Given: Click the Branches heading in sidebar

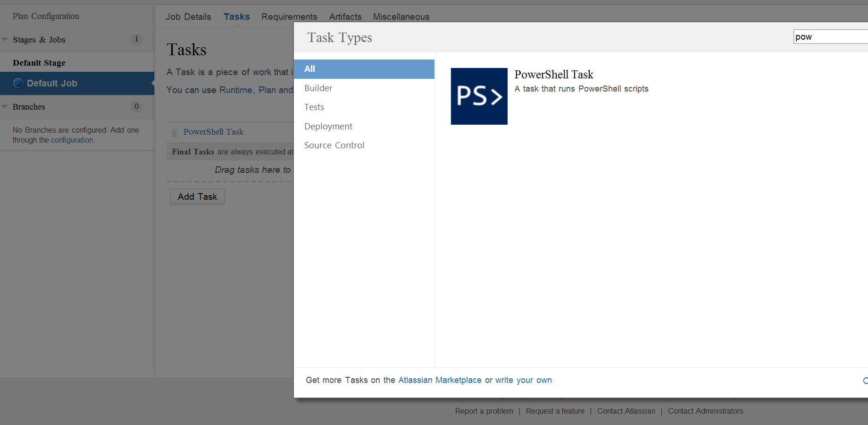Looking at the screenshot, I should [29, 107].
